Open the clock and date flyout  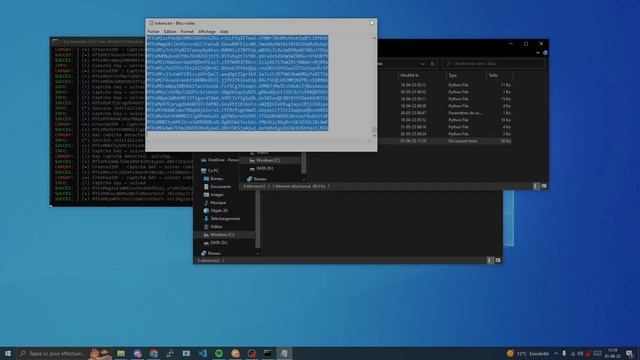point(613,353)
